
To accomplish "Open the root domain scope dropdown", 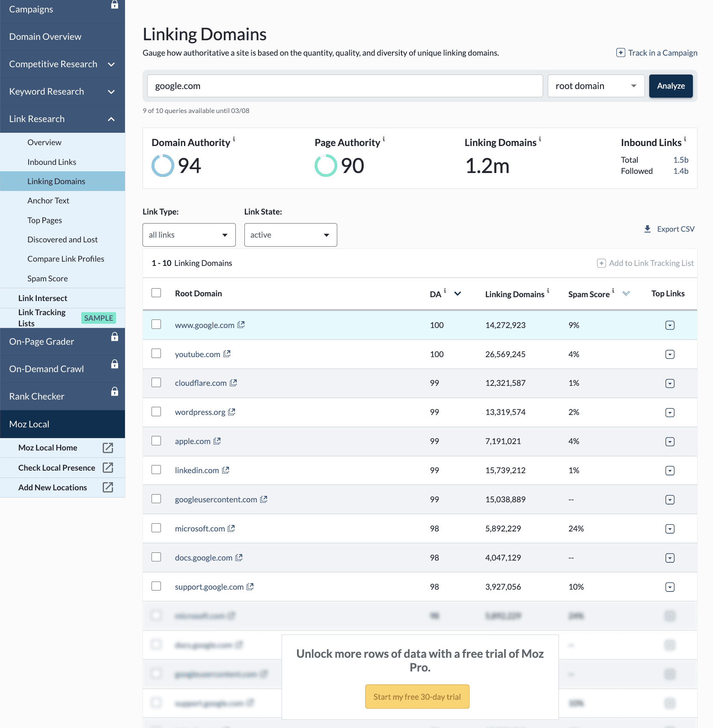I will [596, 86].
